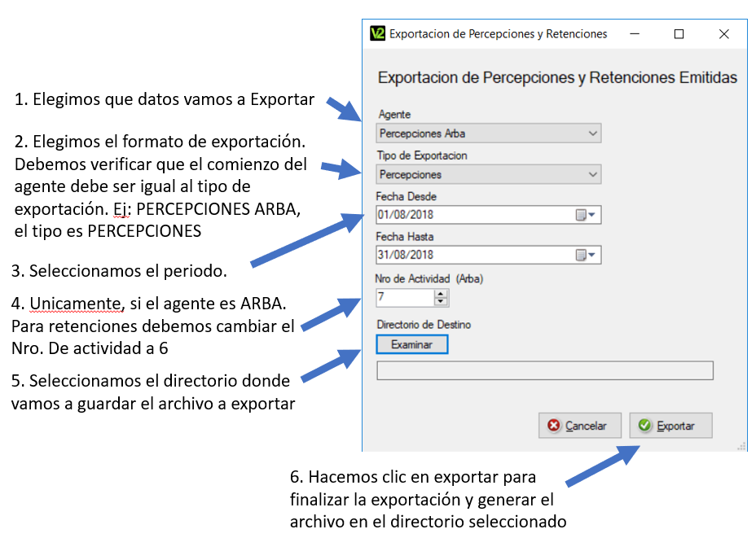Click Examinar to browse destination directory
This screenshot has height=538, width=756.
click(411, 344)
